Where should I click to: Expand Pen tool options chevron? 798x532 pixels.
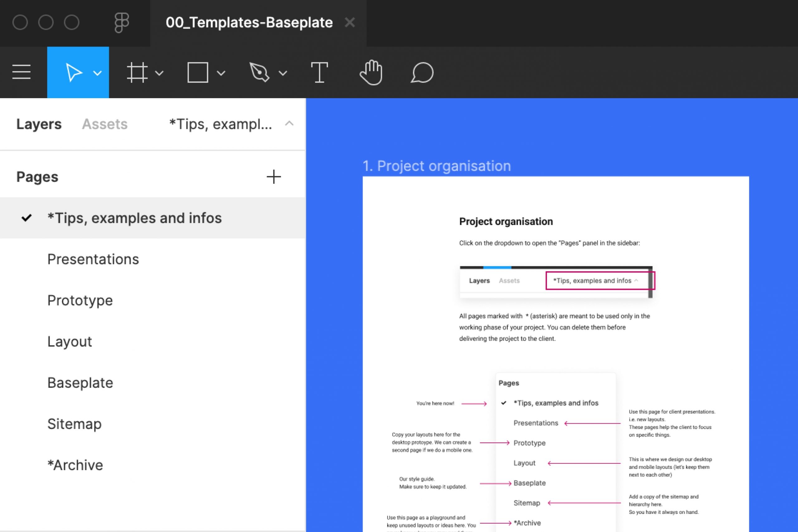coord(283,73)
